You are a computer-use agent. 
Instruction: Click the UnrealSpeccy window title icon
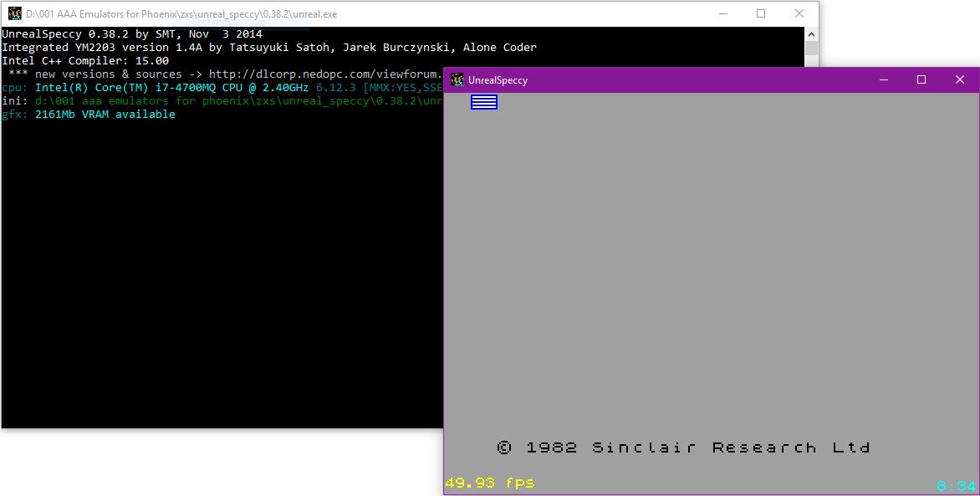(x=457, y=80)
